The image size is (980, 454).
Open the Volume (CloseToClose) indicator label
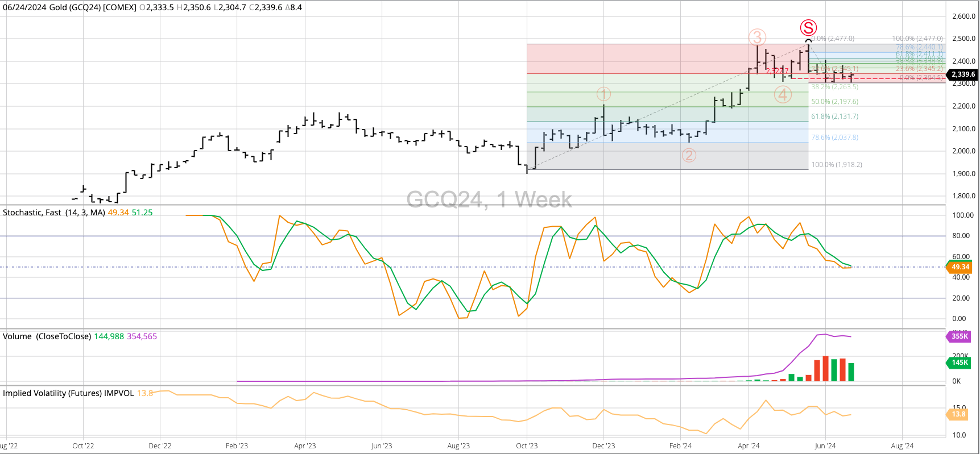[47, 336]
